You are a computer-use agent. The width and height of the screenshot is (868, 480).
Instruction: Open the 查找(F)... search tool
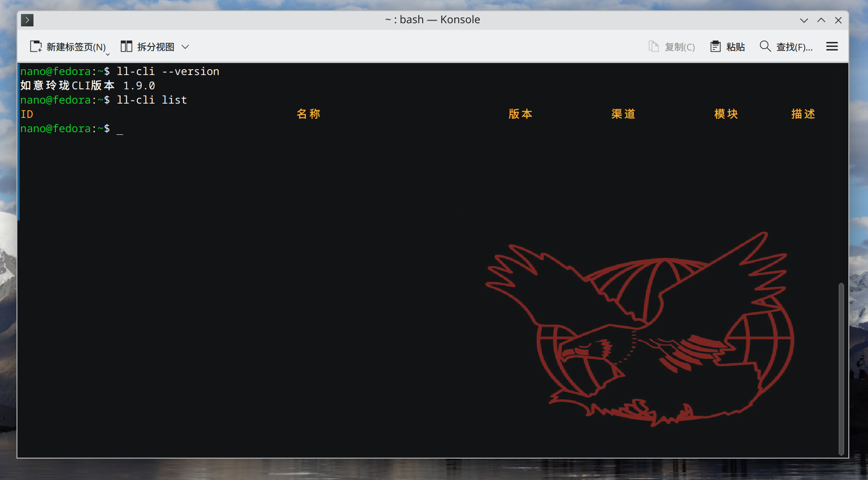point(786,47)
